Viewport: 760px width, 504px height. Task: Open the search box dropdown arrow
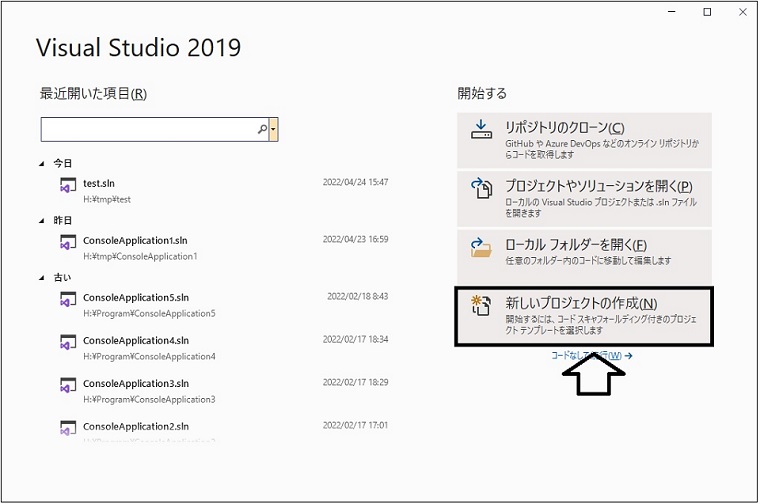point(273,129)
